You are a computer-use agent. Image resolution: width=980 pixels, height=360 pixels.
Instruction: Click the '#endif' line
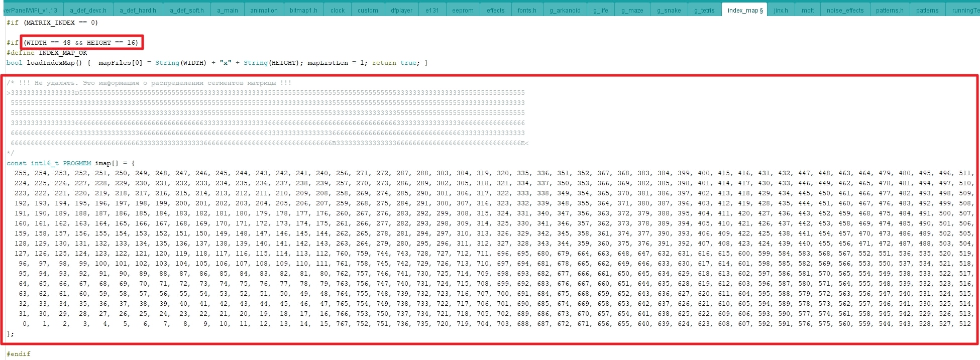[x=19, y=354]
